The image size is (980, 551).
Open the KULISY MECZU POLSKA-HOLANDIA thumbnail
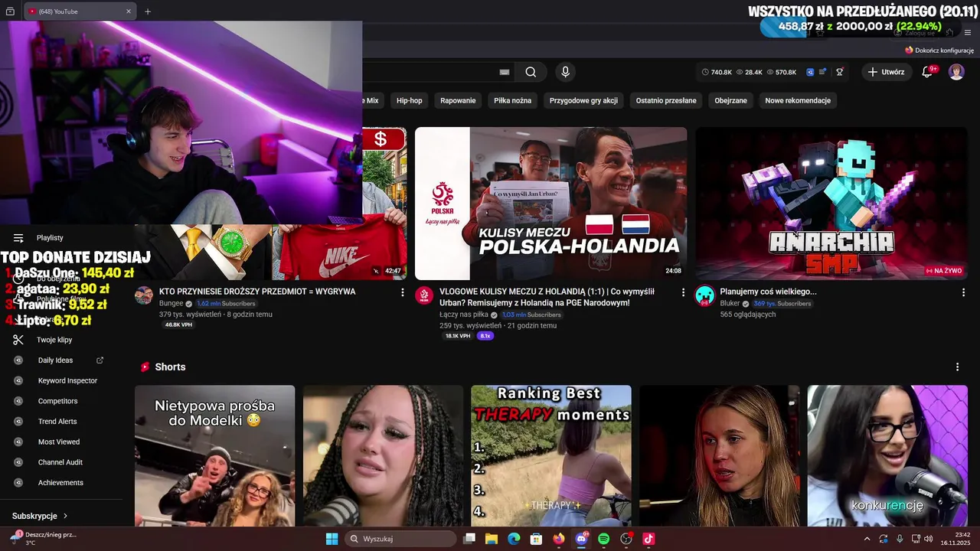click(550, 204)
